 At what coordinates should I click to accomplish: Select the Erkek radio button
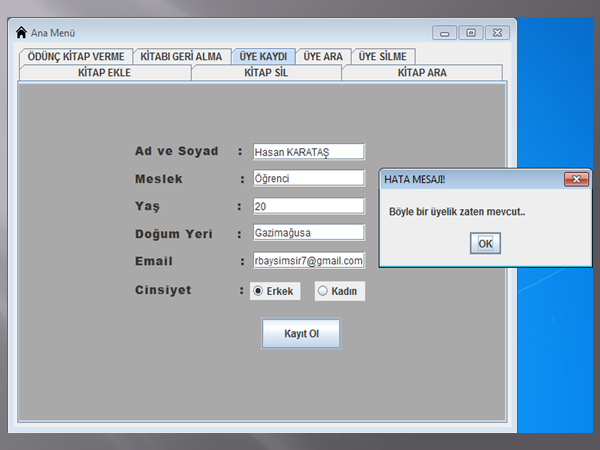(275, 291)
